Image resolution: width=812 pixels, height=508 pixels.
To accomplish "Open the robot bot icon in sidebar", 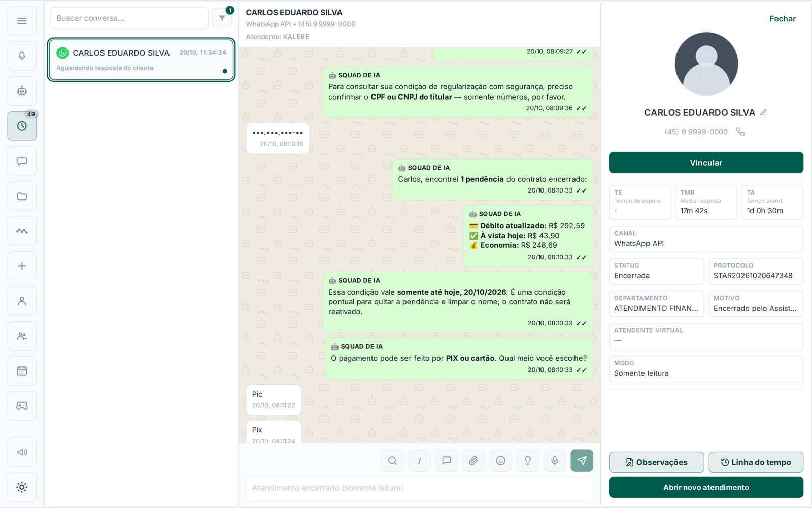I will (22, 91).
